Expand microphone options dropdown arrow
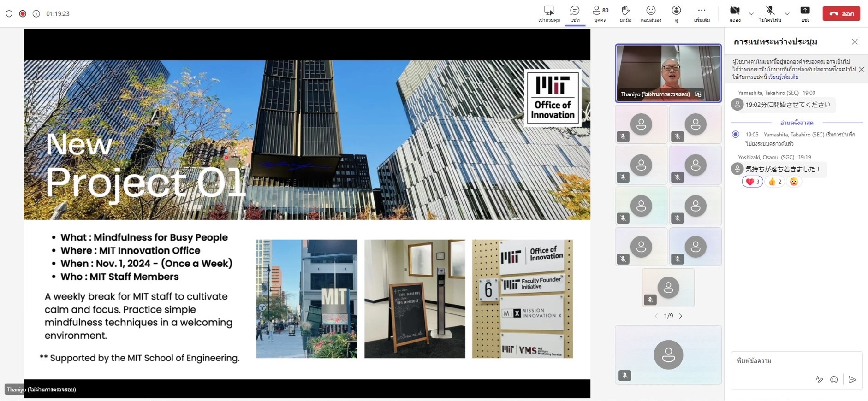This screenshot has width=868, height=401. [x=787, y=14]
